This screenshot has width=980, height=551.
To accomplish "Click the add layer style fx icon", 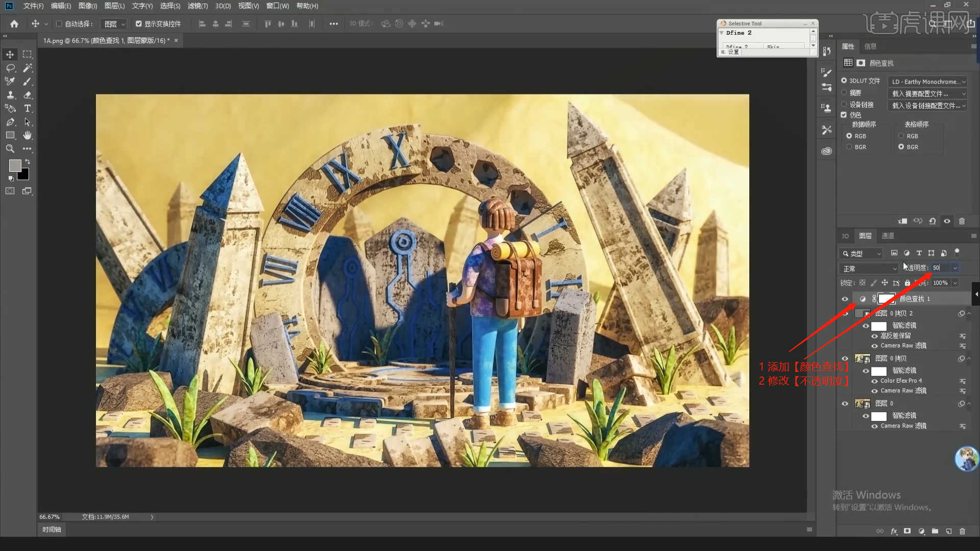I will (894, 531).
